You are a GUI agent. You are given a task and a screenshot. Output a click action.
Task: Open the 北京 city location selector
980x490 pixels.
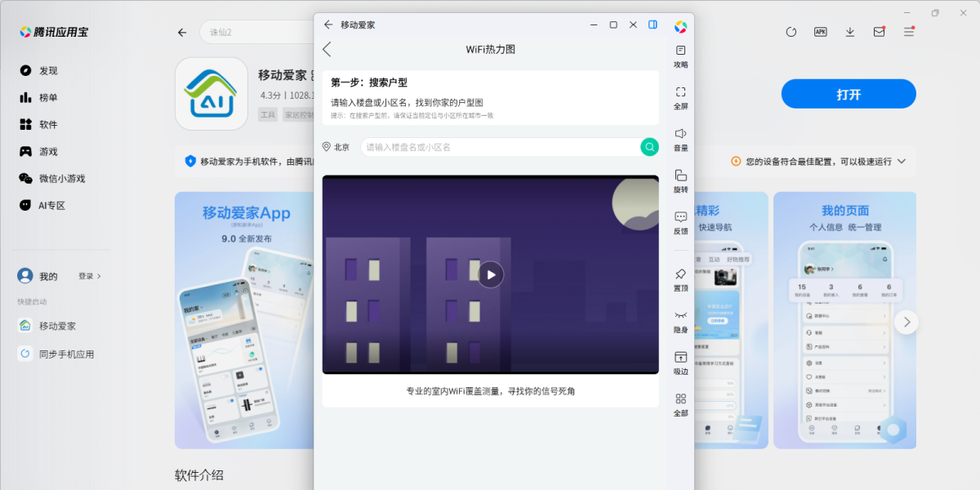pyautogui.click(x=336, y=147)
